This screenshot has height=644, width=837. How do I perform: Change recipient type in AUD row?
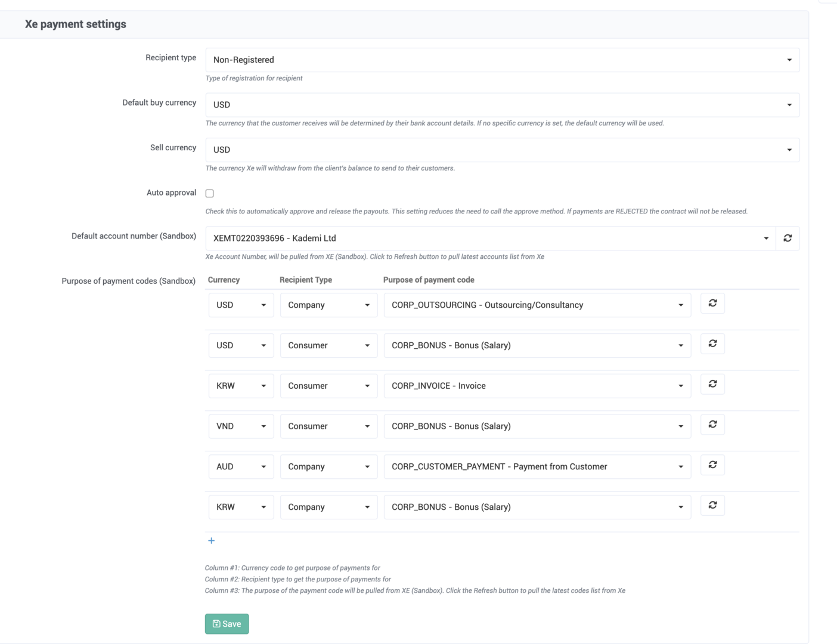(x=328, y=466)
